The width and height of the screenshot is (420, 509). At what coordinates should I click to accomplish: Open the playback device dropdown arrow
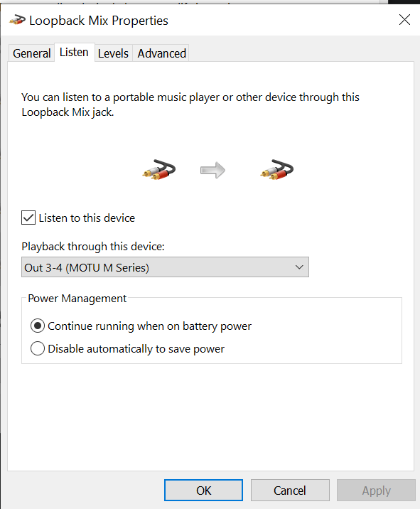[x=299, y=267]
